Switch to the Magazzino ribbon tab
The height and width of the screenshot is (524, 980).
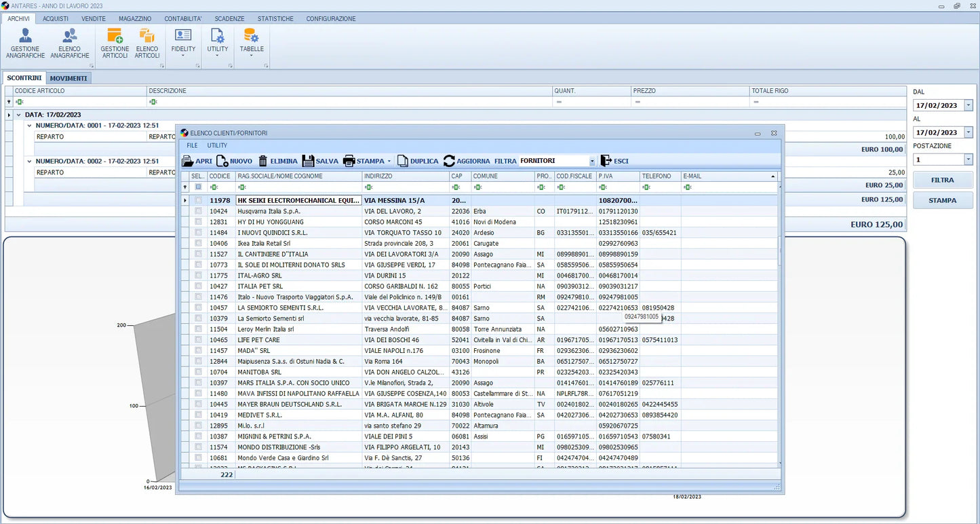(x=135, y=18)
